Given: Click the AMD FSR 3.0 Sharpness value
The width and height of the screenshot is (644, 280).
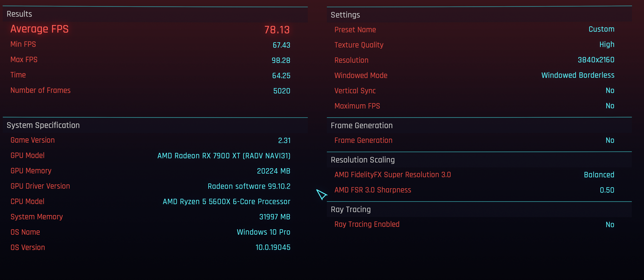Looking at the screenshot, I should [607, 190].
